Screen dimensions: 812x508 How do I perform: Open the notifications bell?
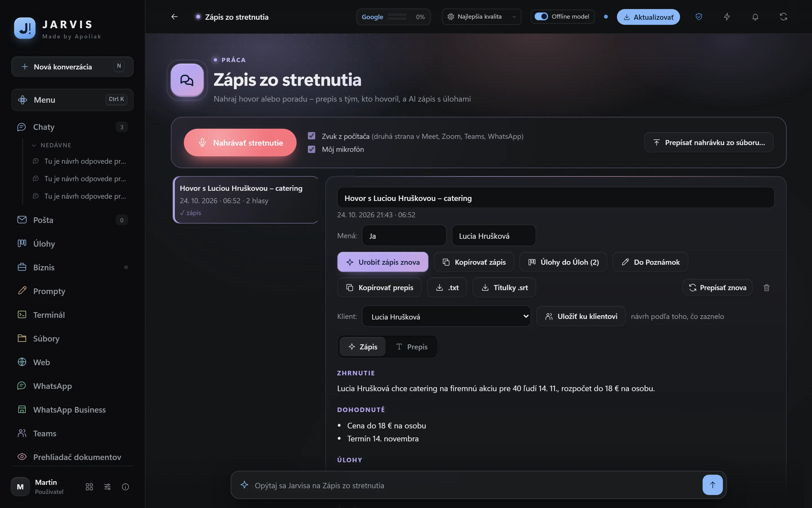click(755, 17)
